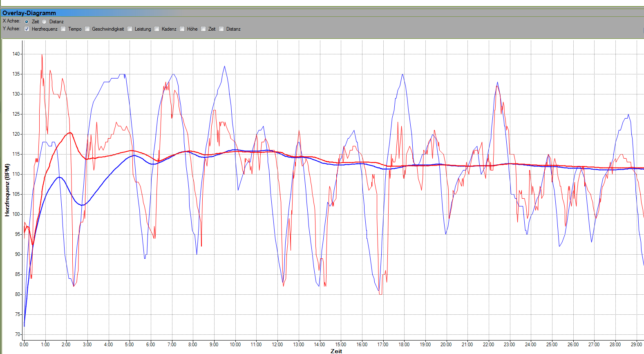The width and height of the screenshot is (644, 354).
Task: Uncheck the Herzfrequenz checkbox
Action: click(27, 29)
